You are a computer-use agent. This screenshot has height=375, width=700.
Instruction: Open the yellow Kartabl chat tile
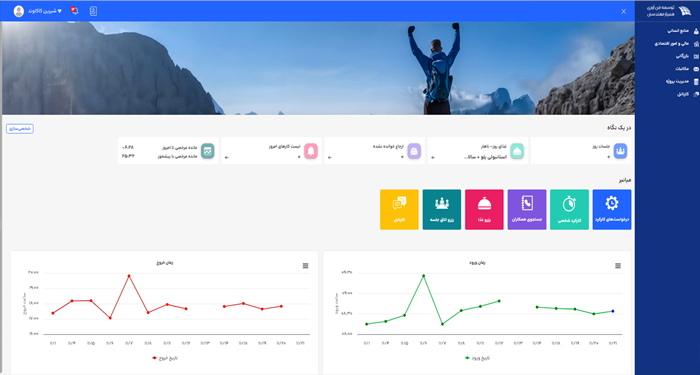pyautogui.click(x=399, y=209)
